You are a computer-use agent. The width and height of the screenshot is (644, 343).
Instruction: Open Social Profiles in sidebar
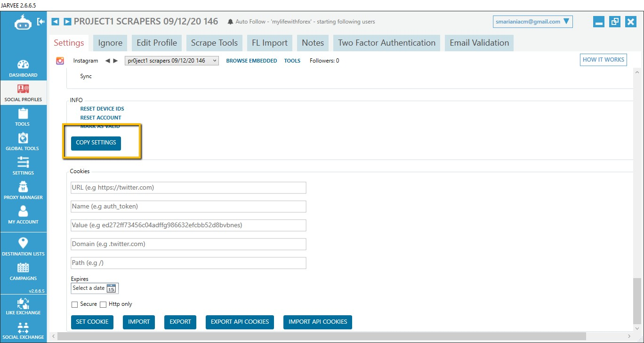[x=23, y=93]
